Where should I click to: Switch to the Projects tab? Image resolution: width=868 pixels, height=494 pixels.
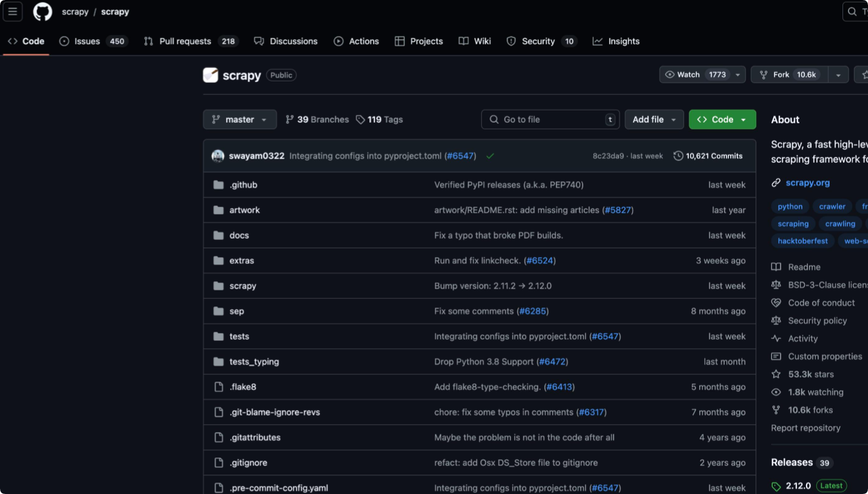[419, 41]
